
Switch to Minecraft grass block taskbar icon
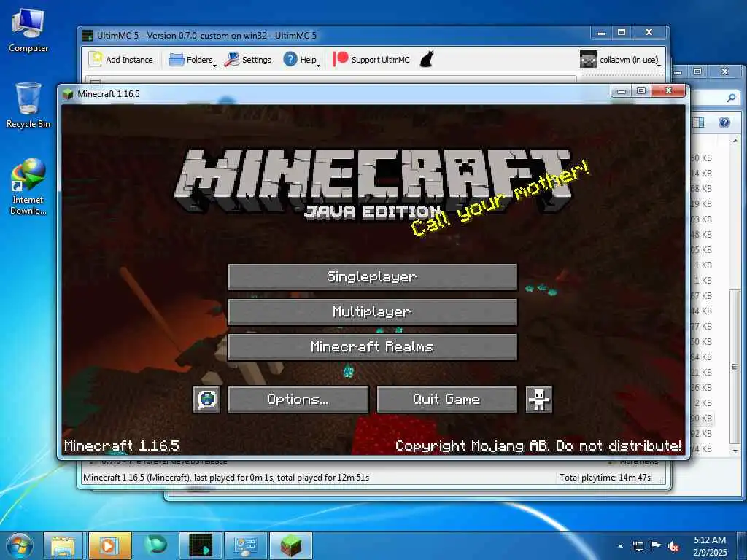(x=290, y=545)
